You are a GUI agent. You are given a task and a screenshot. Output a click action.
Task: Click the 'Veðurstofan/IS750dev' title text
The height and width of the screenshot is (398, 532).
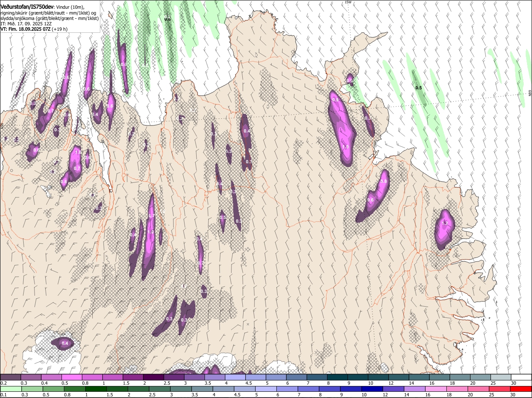click(x=27, y=7)
